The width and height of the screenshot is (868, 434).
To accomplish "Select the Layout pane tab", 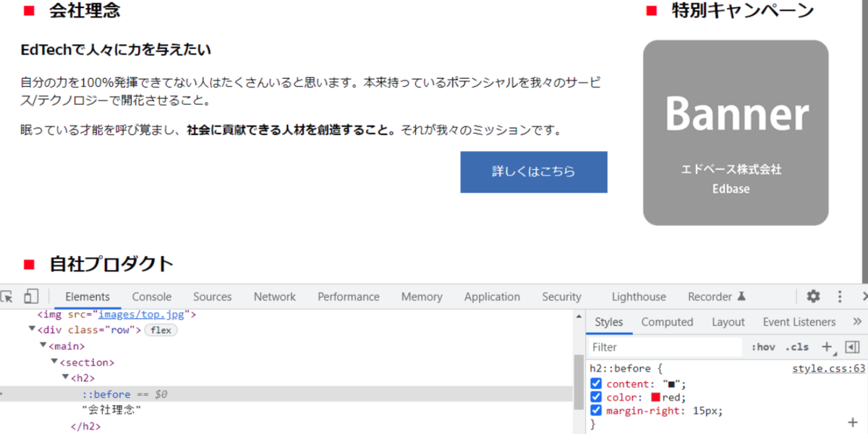I will (728, 322).
